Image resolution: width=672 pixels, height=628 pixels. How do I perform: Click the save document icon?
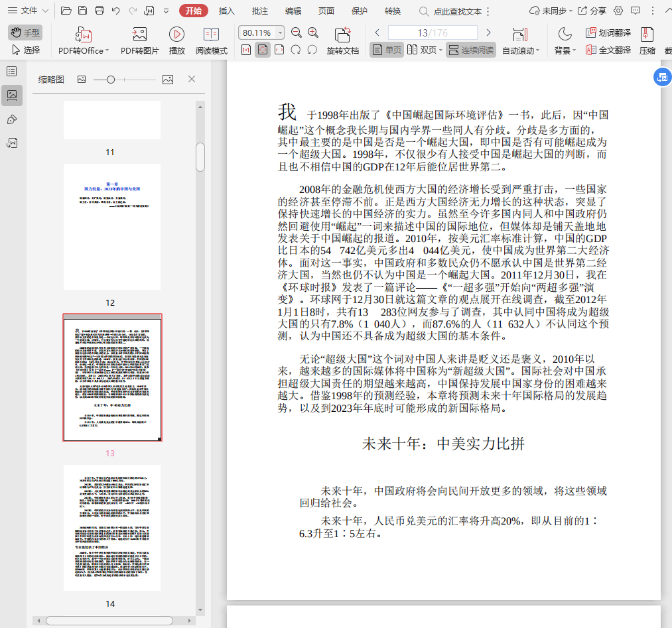[x=83, y=11]
